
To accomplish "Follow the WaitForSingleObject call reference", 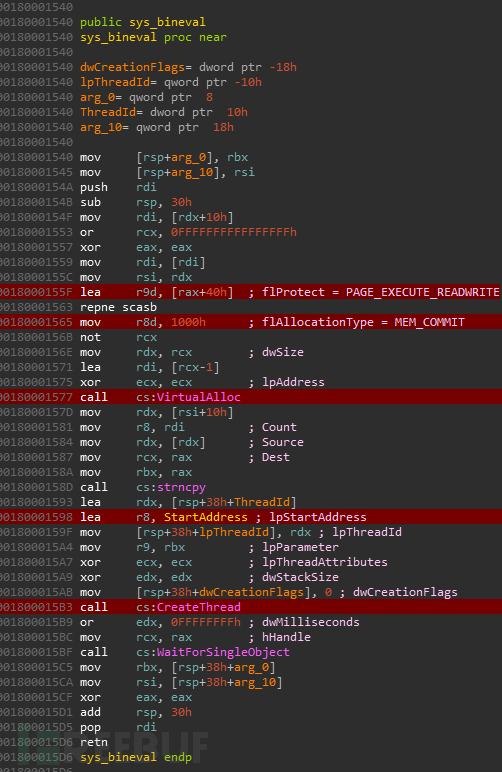I will 223,652.
